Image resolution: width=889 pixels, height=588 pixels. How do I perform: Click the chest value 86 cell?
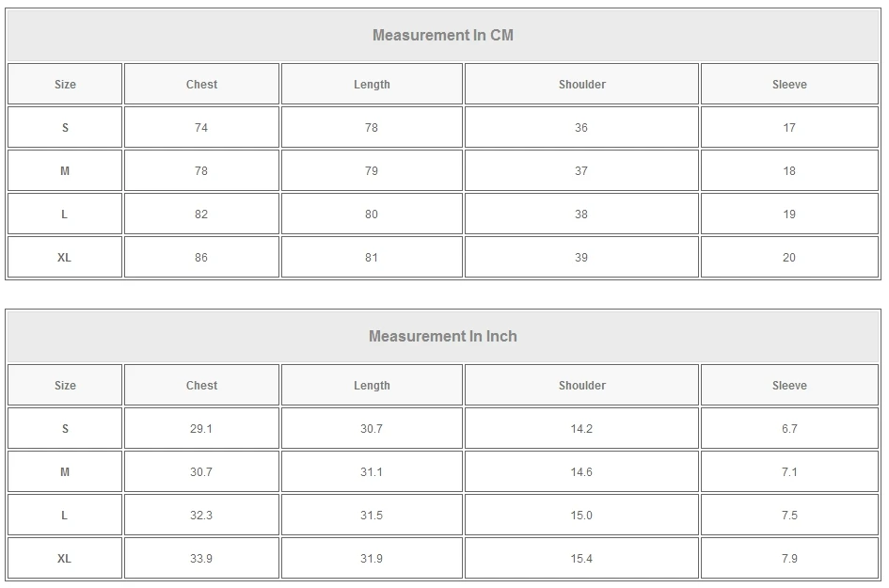[201, 258]
